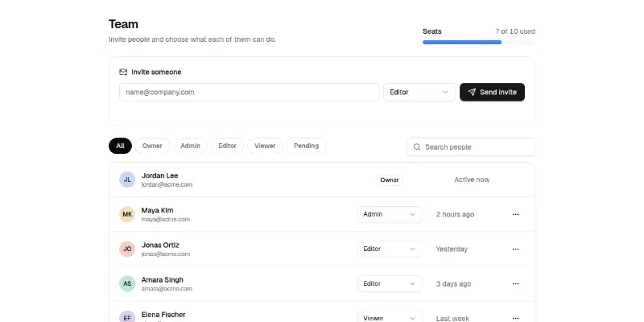Click the magnifier icon in Search people
Viewport: 644px width, 322px height.
tap(417, 147)
